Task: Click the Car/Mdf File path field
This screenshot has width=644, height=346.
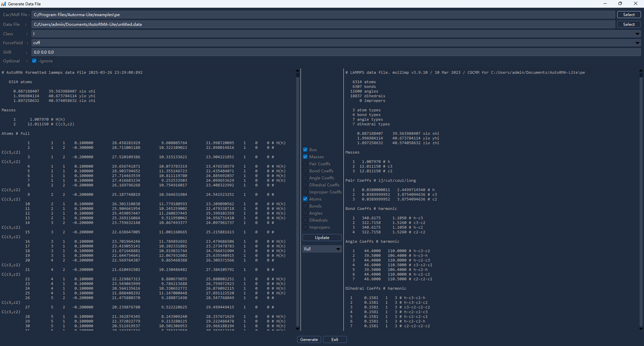Action: (323, 14)
